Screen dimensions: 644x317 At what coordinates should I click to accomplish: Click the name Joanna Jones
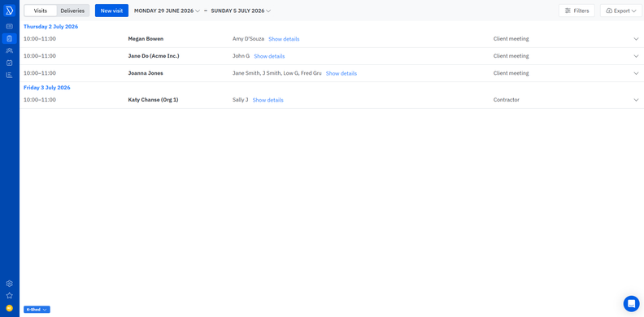coord(146,73)
